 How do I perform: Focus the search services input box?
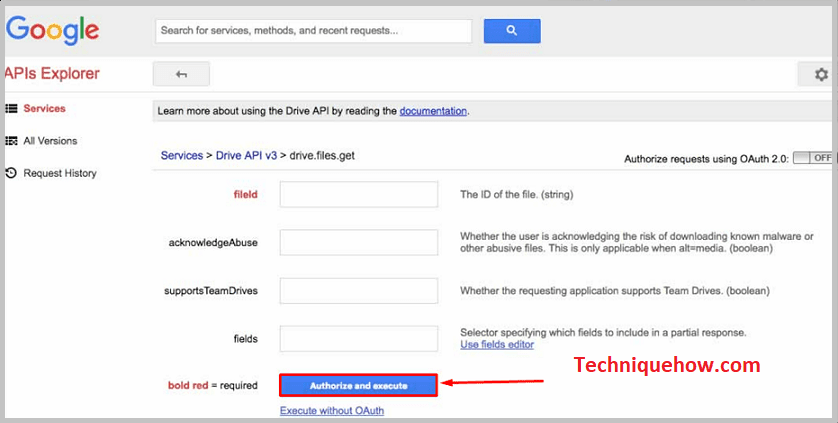pos(314,31)
